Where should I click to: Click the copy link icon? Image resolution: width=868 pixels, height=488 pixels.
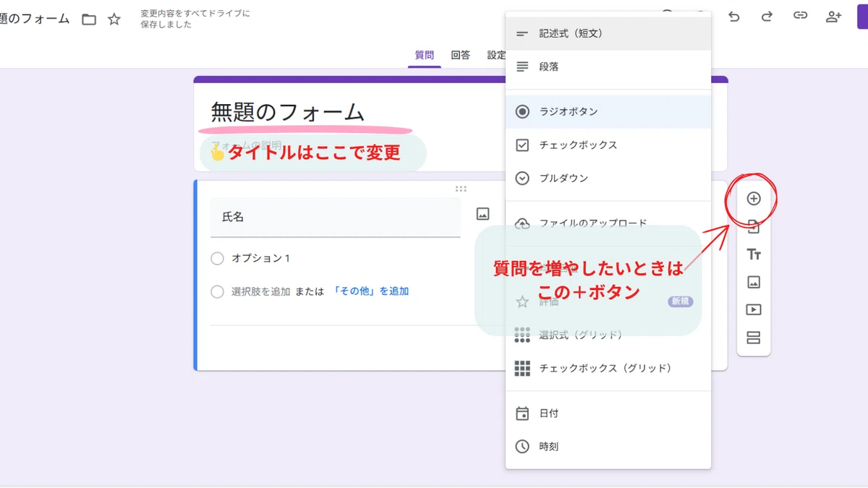(x=800, y=16)
